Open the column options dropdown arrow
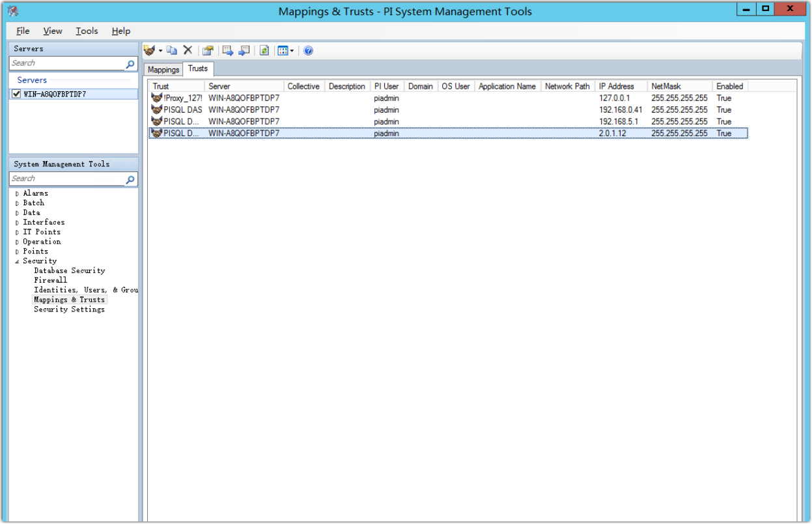 click(292, 51)
